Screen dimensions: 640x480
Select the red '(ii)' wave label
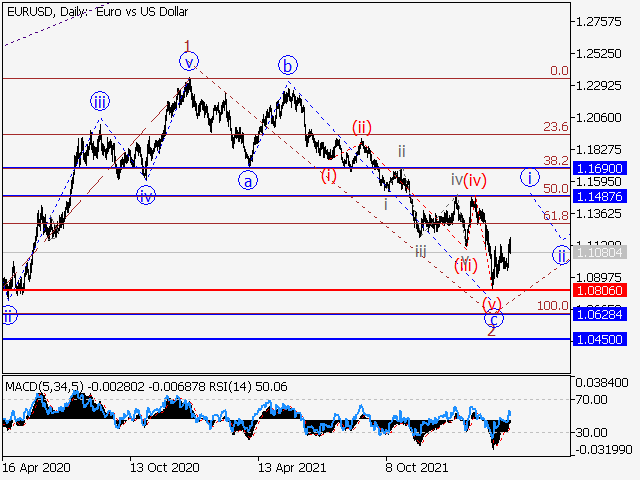pos(362,127)
